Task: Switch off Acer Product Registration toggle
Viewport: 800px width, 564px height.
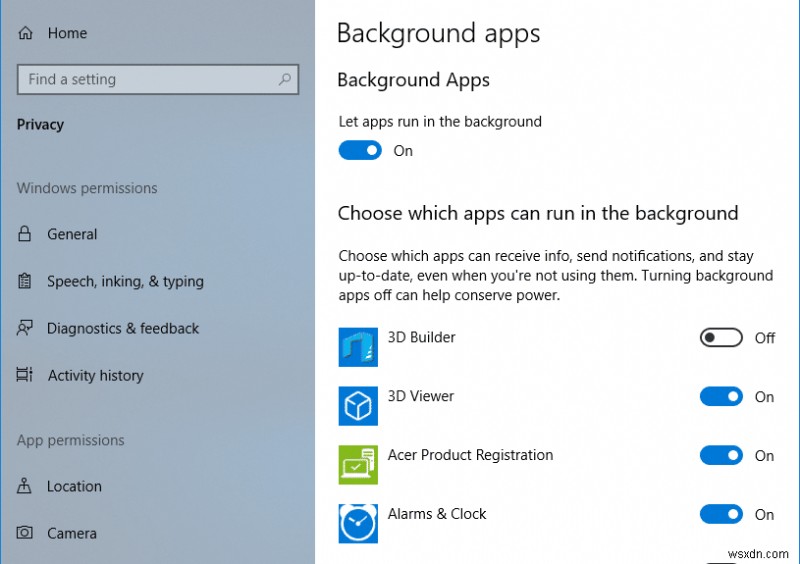Action: coord(721,455)
